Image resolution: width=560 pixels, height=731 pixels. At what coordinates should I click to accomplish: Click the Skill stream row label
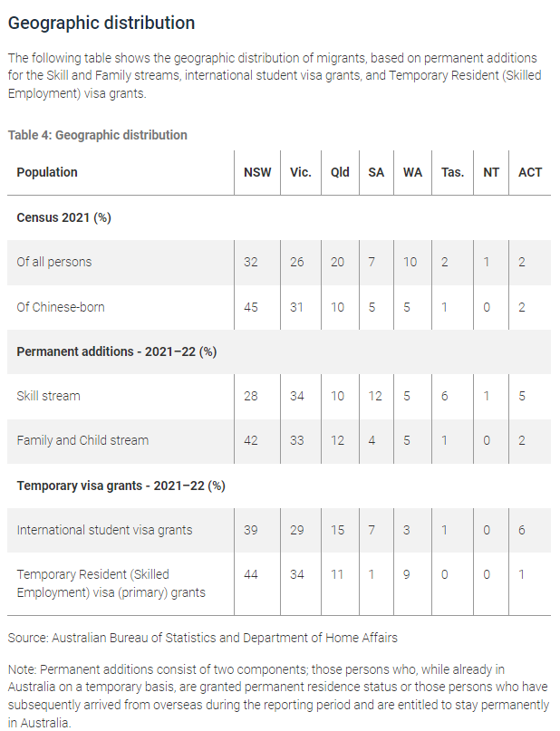point(49,396)
